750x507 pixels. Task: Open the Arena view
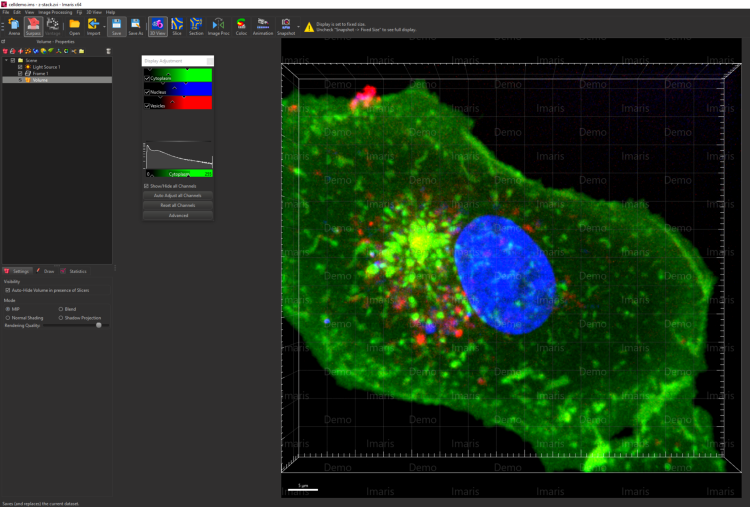pos(14,25)
